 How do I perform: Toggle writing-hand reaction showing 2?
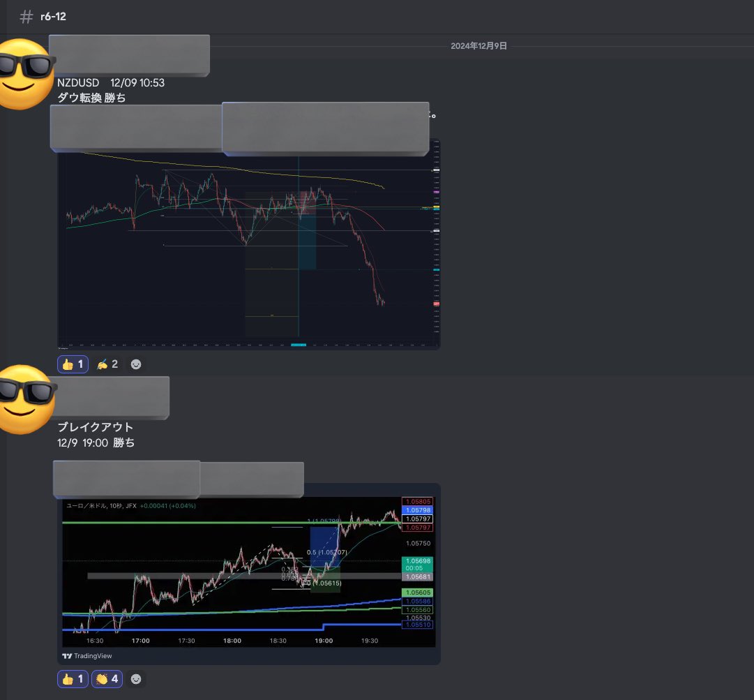107,364
